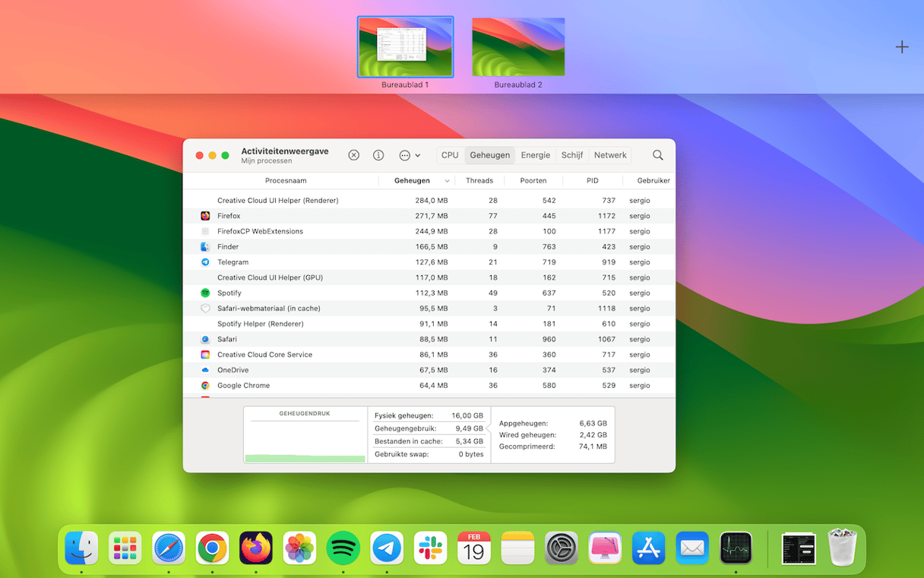The image size is (924, 578).
Task: Switch to the CPU tab
Action: click(x=450, y=155)
